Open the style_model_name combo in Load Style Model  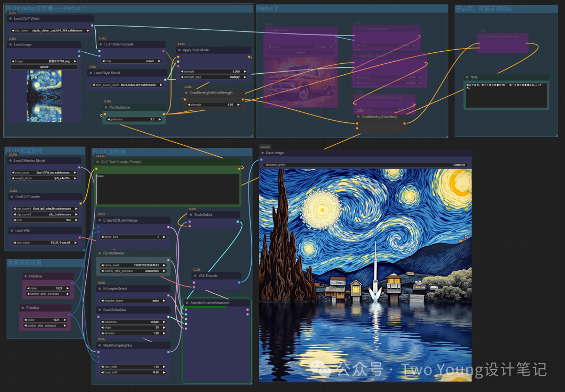[128, 85]
